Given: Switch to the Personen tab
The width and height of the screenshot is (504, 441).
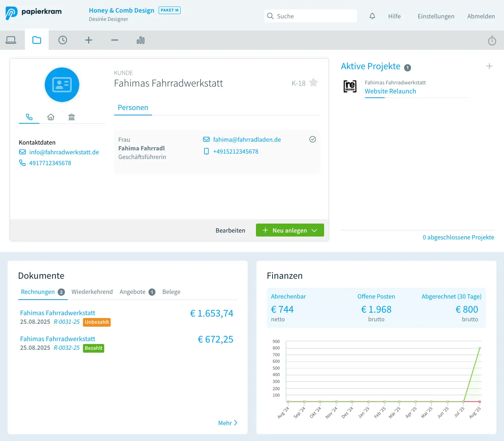Looking at the screenshot, I should (x=133, y=107).
